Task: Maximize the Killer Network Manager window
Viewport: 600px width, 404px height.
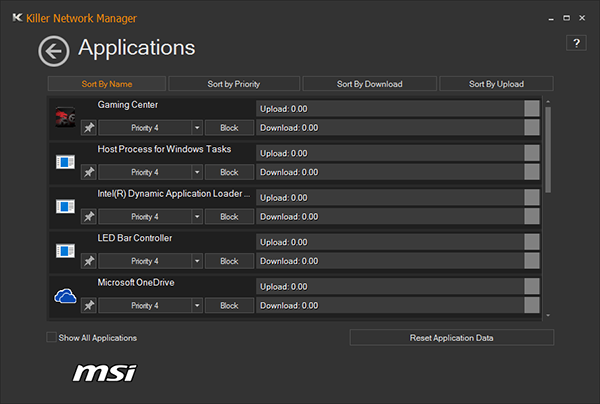Action: (566, 18)
